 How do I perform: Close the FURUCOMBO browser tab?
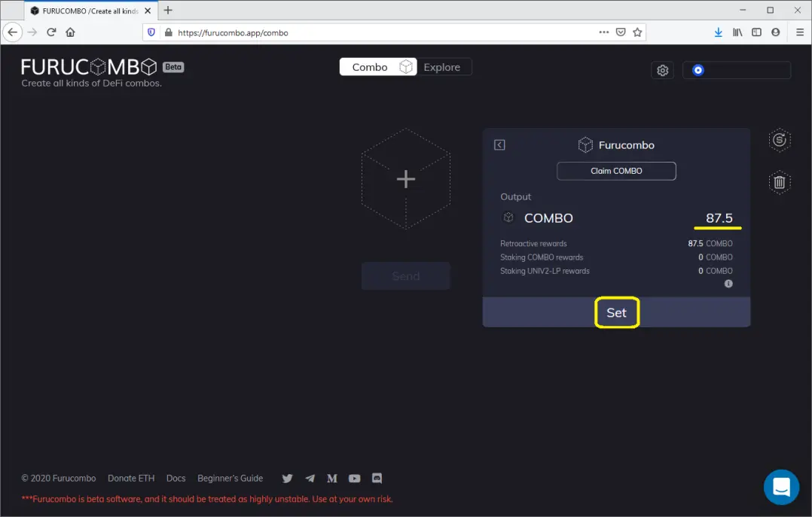148,11
